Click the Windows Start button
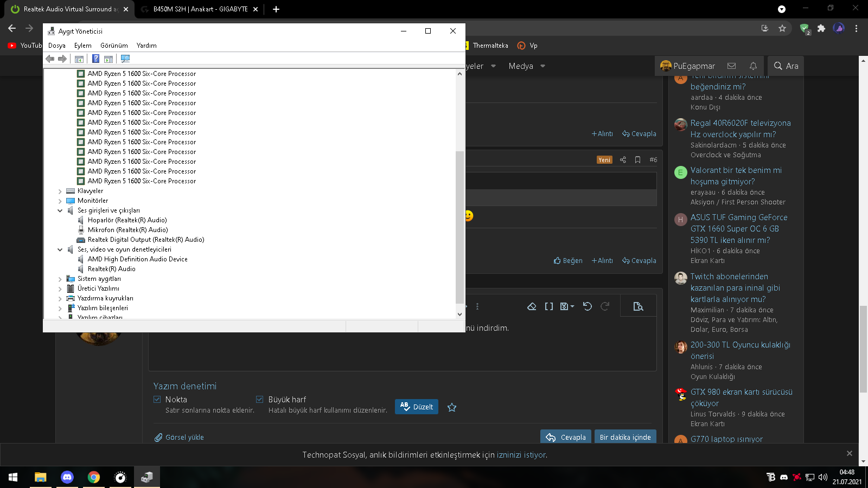 13,477
